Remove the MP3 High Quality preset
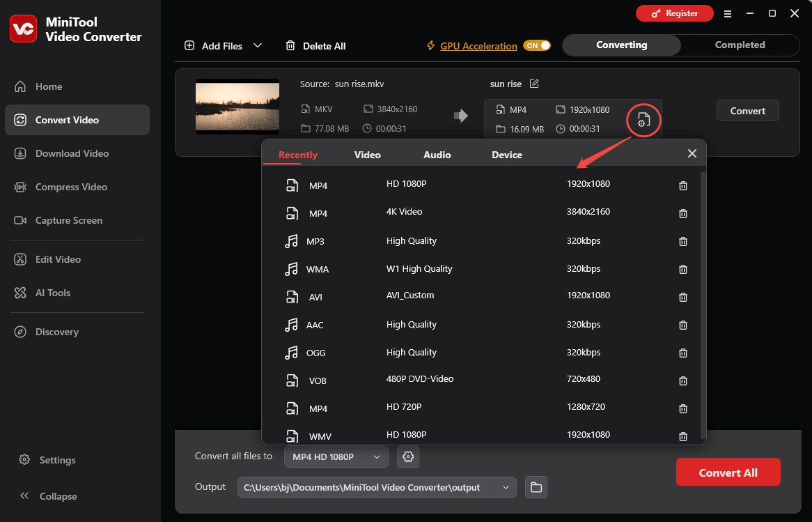This screenshot has height=522, width=812. point(683,242)
